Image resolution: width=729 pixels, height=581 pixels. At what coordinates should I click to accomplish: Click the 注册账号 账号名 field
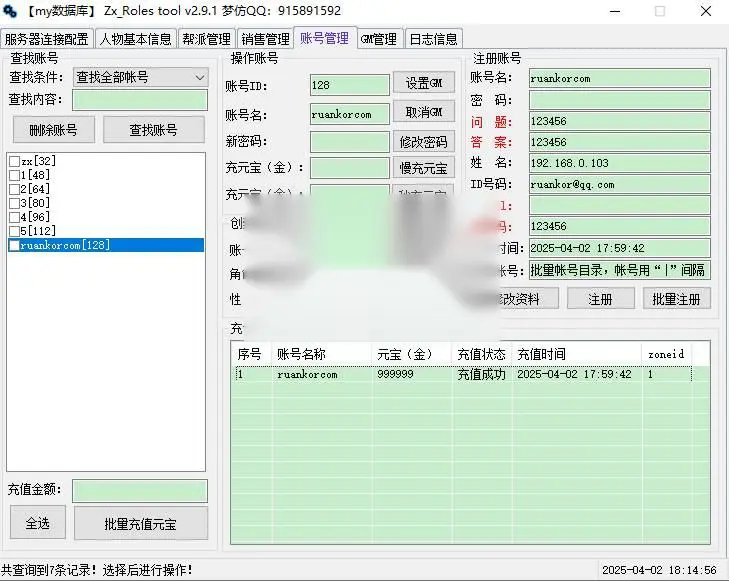pyautogui.click(x=620, y=78)
